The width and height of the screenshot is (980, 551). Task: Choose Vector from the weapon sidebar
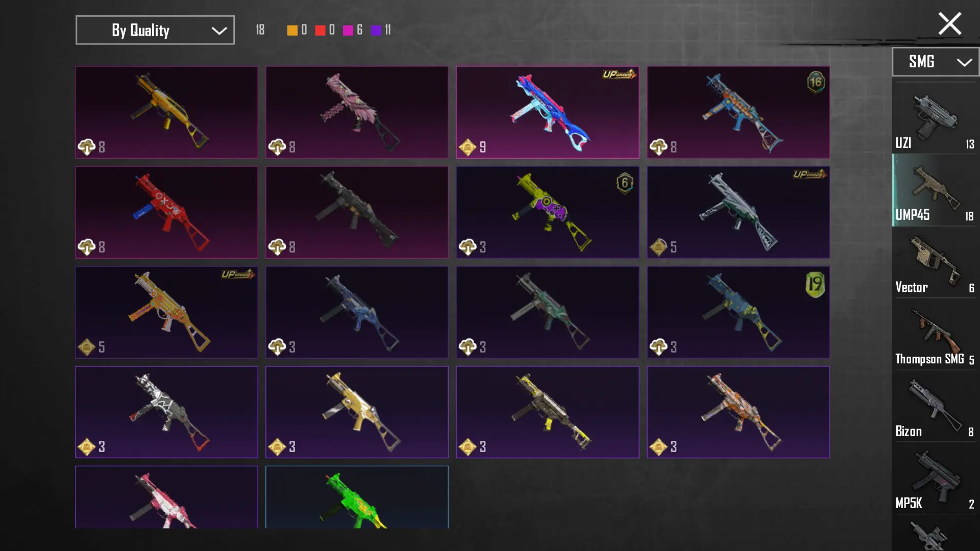coord(935,262)
